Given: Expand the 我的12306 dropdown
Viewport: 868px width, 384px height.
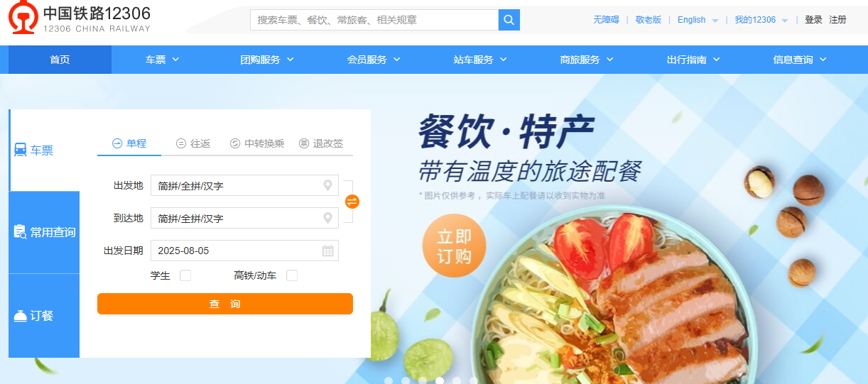Looking at the screenshot, I should point(761,20).
